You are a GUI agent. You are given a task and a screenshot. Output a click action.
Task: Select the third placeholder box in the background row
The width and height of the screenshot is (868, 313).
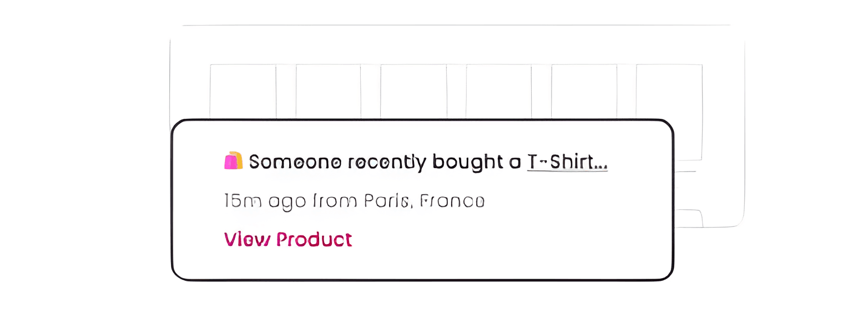coord(413,91)
